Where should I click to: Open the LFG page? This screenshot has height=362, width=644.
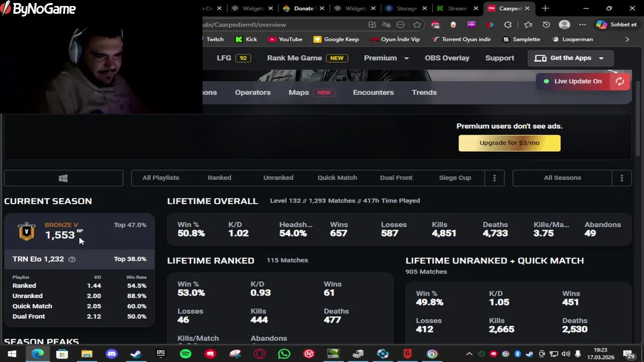click(233, 58)
